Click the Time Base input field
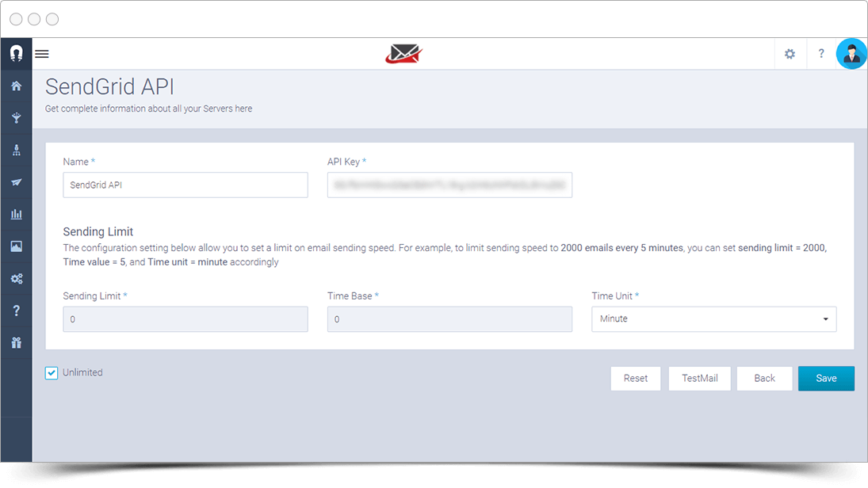 [449, 319]
